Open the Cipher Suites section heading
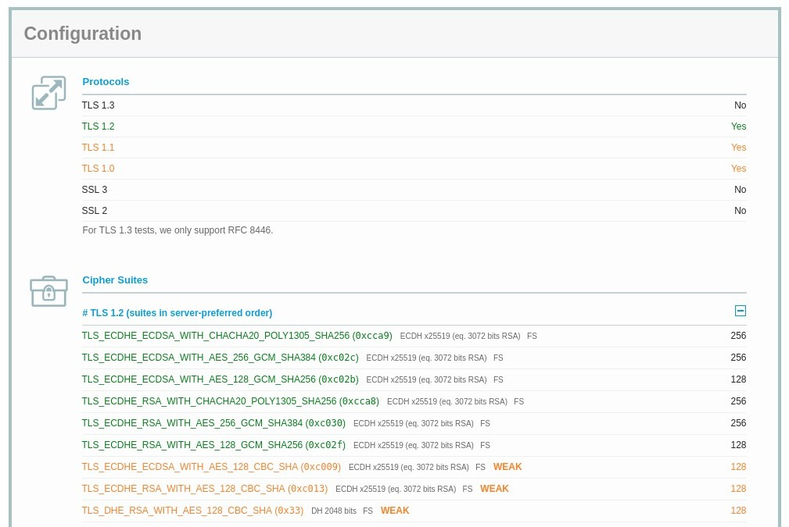 115,280
